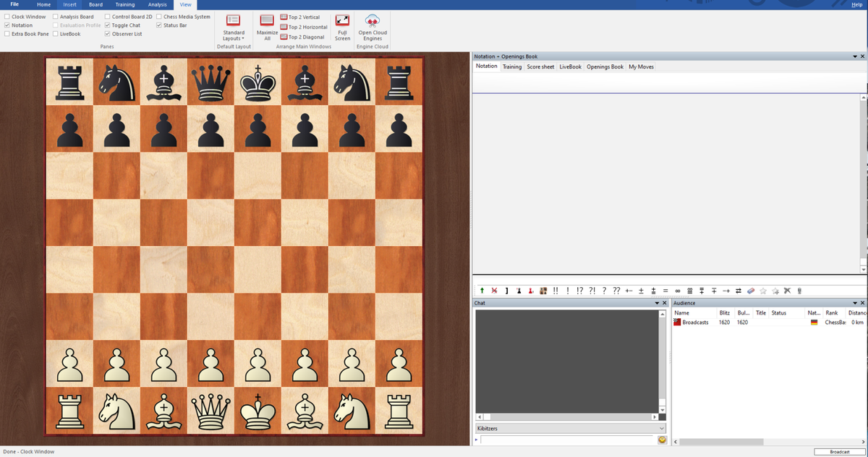Image resolution: width=868 pixels, height=457 pixels.
Task: Open the Openings Book tab
Action: (x=605, y=67)
